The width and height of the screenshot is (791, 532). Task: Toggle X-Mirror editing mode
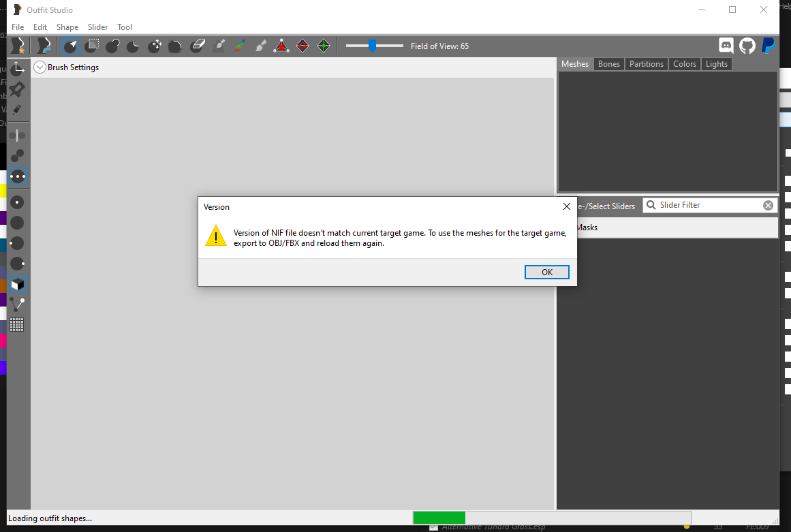[18, 135]
